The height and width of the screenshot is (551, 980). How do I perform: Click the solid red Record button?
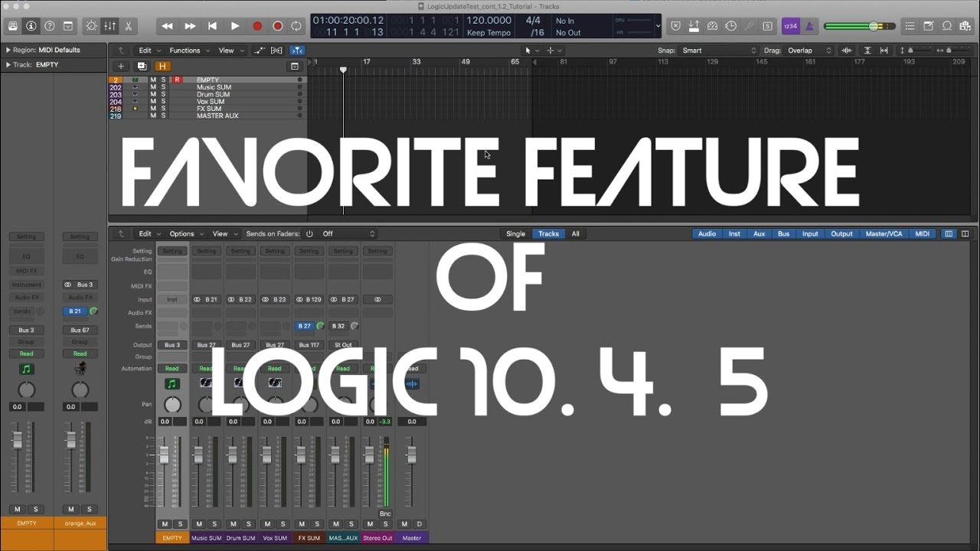coord(257,26)
